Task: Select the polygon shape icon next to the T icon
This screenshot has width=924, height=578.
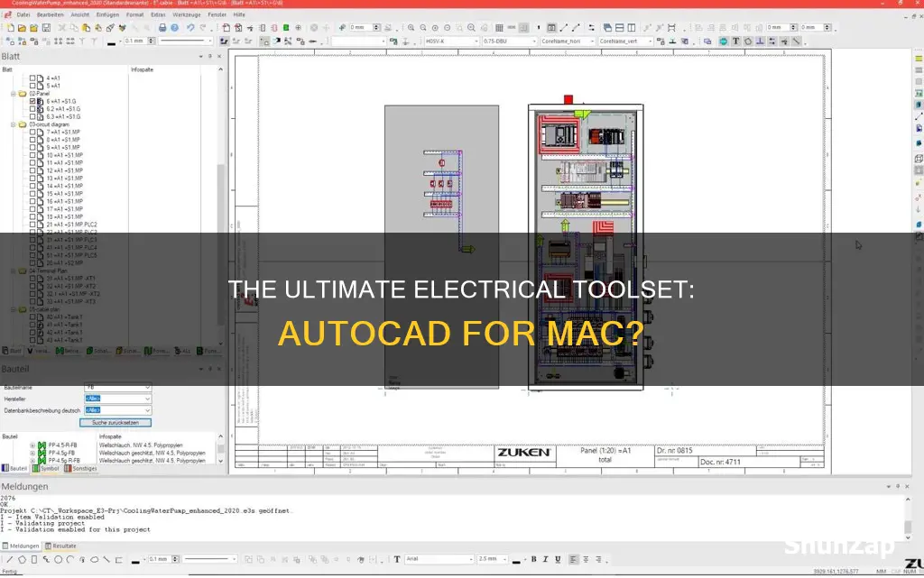Action: (x=748, y=41)
